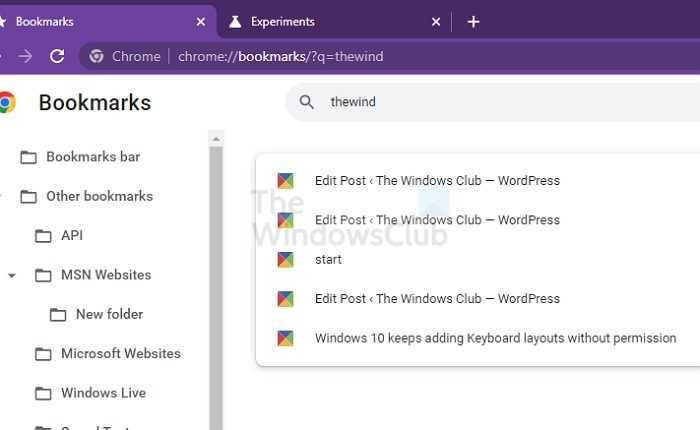Viewport: 700px width, 430px height.
Task: Click the sidebar vertical scrollbar thumb
Action: [x=216, y=288]
